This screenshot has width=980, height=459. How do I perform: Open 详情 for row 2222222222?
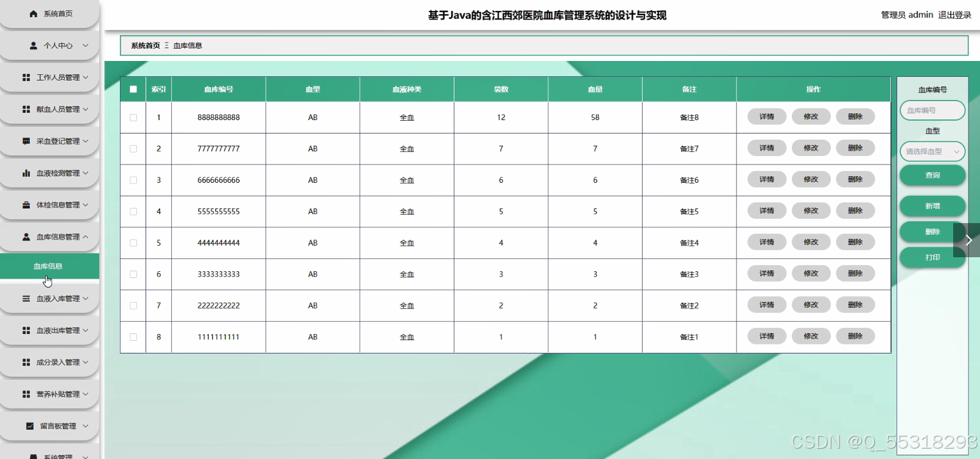[x=767, y=305]
